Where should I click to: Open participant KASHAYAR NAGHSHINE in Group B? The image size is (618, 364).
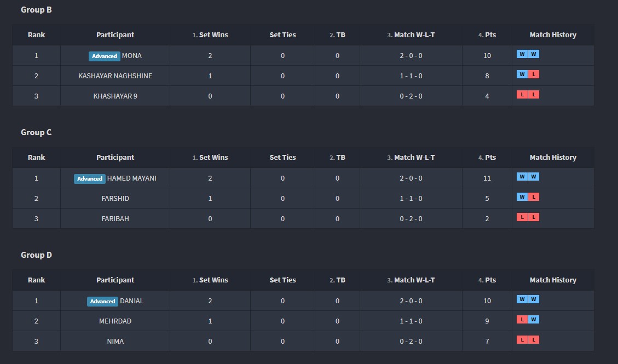click(115, 76)
